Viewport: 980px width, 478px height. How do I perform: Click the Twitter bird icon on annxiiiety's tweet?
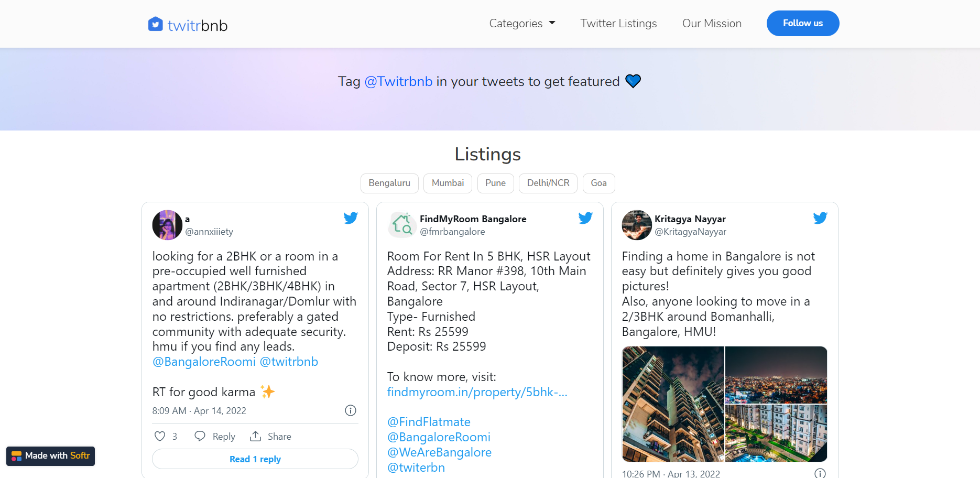pos(350,218)
